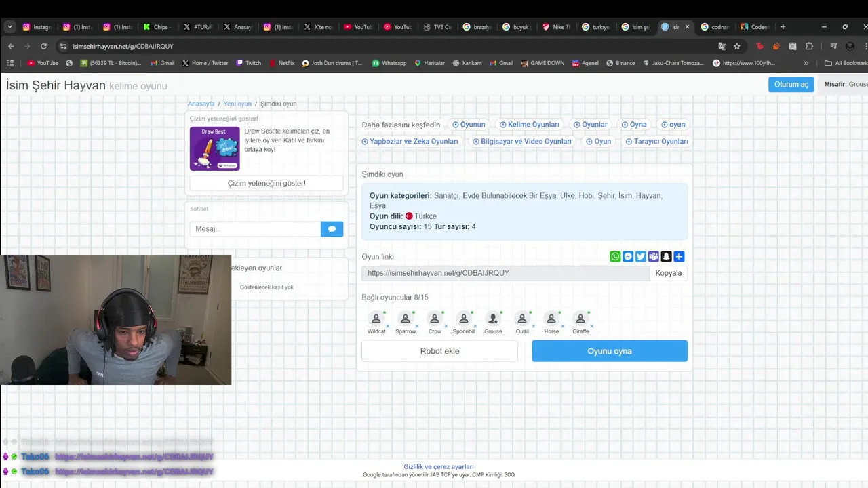Open the Kelime Oyunları tag link

tap(529, 125)
